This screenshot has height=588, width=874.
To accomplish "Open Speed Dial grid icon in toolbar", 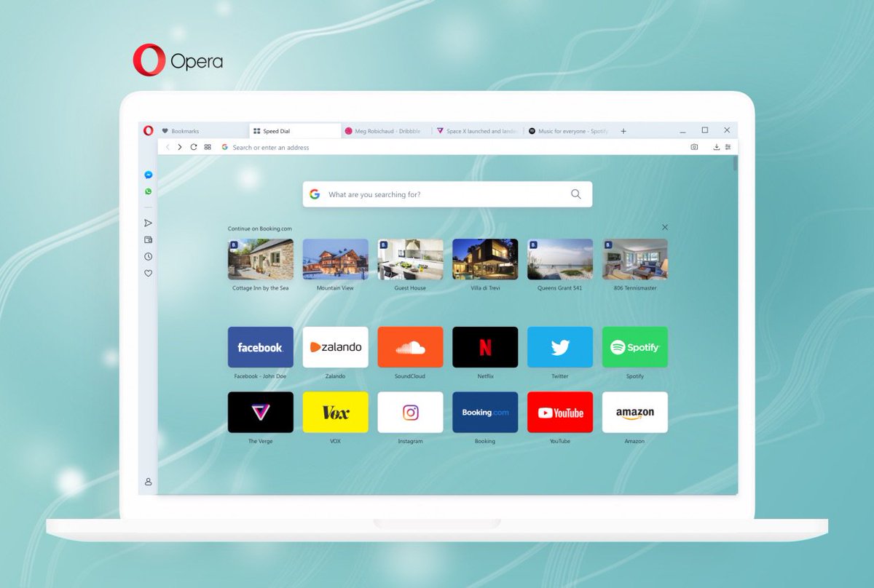I will 208,147.
